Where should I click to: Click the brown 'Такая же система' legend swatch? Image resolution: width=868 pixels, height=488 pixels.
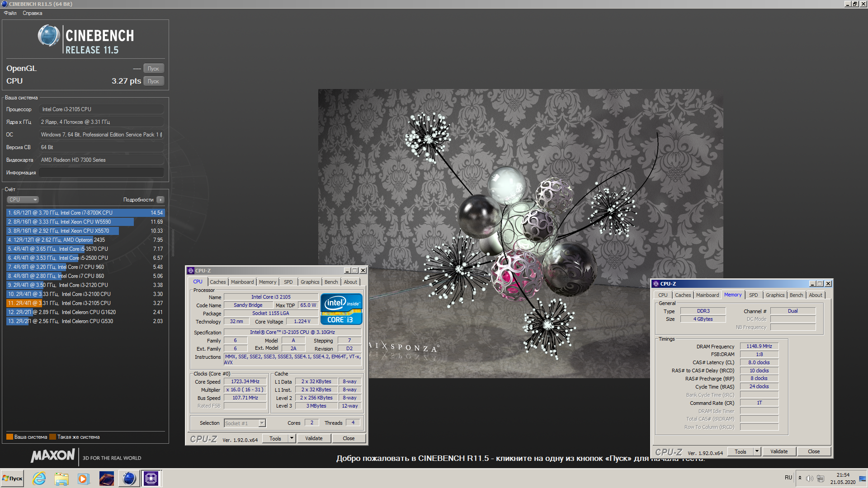tap(52, 437)
